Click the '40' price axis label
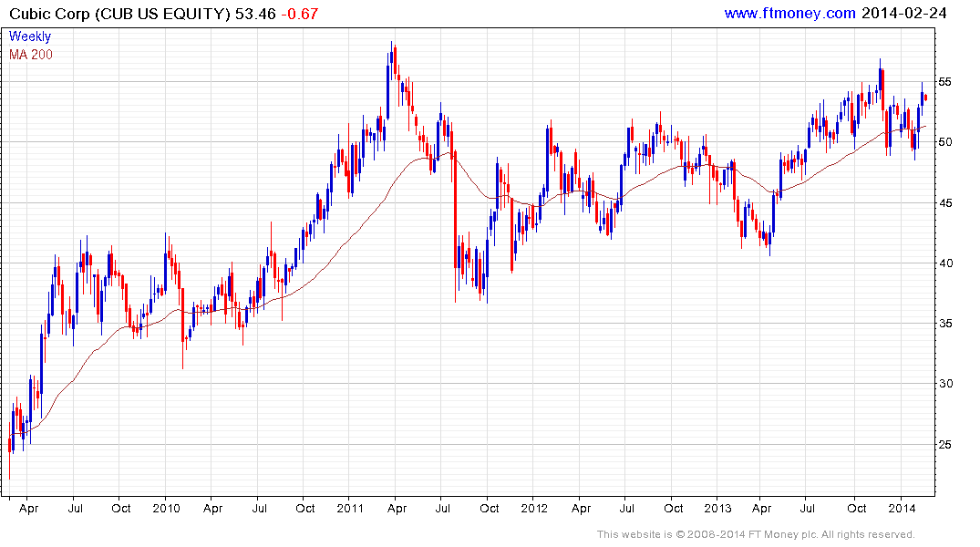The width and height of the screenshot is (980, 547). (x=945, y=263)
